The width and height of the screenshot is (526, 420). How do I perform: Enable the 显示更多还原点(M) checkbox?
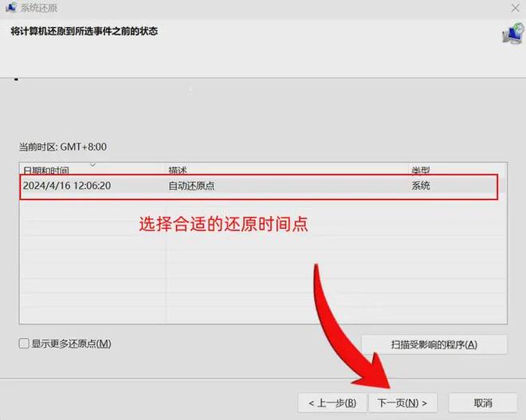pos(24,343)
